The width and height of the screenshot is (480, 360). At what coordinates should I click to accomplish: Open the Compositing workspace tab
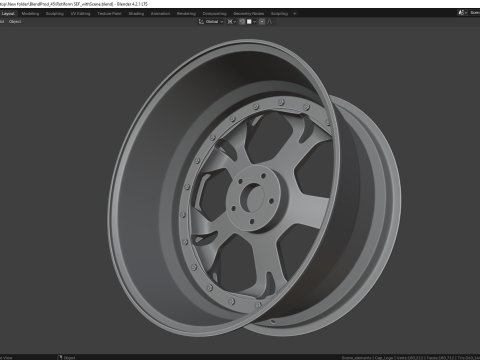215,14
